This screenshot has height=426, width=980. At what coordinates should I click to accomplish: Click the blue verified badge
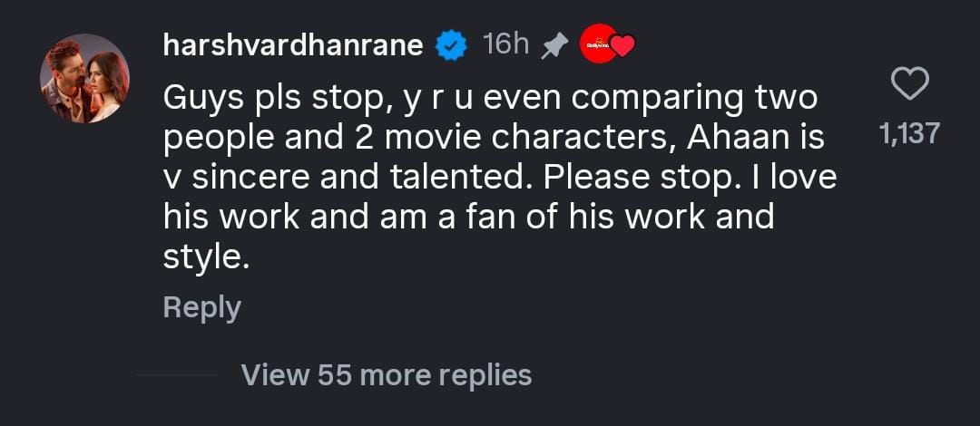click(x=452, y=45)
